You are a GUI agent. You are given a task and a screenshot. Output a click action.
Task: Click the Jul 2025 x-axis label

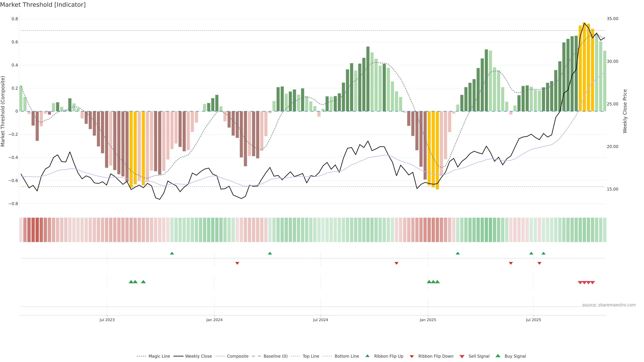(533, 320)
